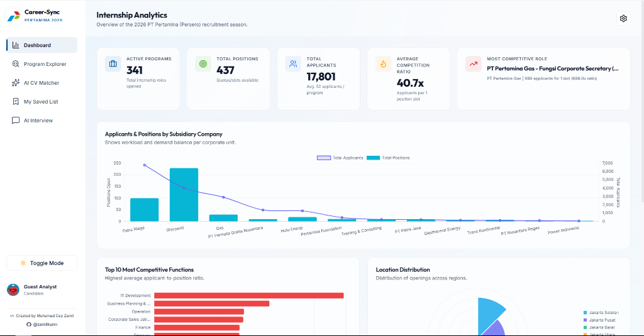Image resolution: width=644 pixels, height=336 pixels.
Task: Click the Guest Analyst profile name
Action: pos(40,287)
